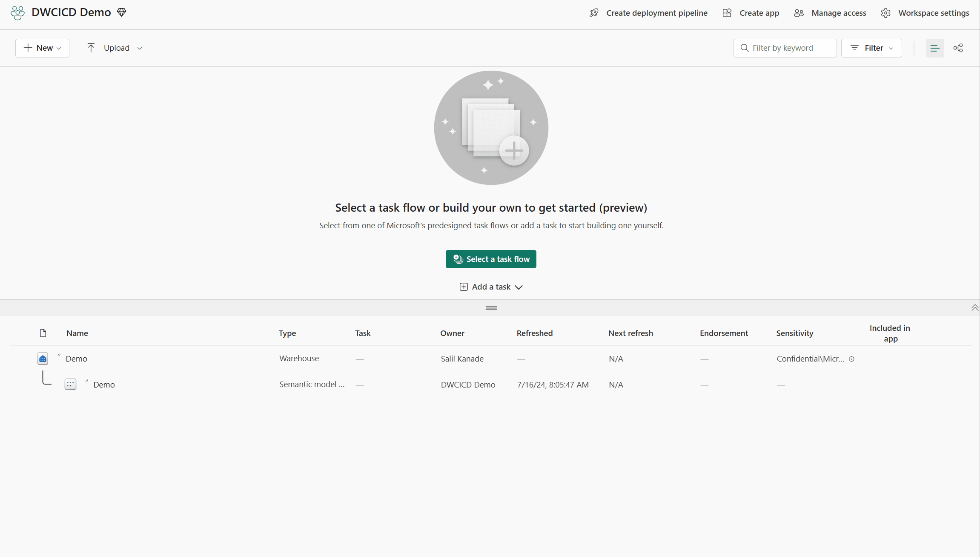
Task: Open the Demo semantic model item
Action: point(104,385)
